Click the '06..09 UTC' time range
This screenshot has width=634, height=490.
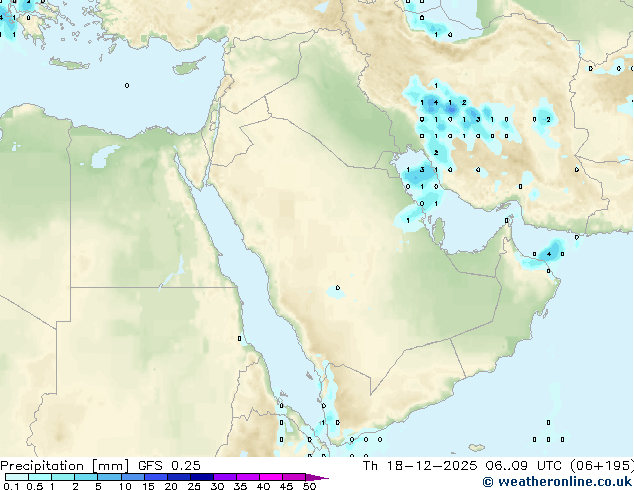[523, 466]
